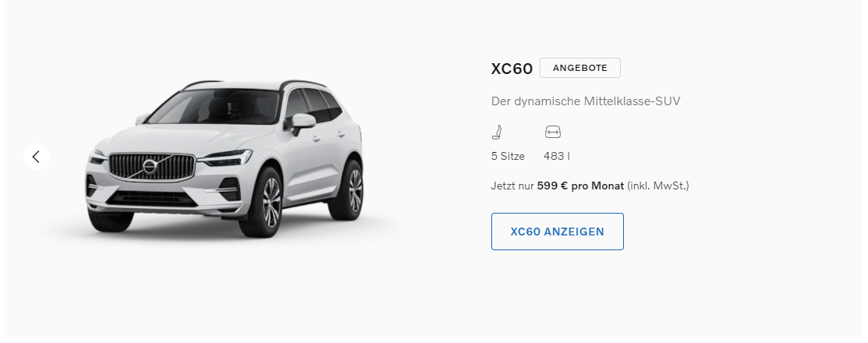Click the front wheel of the XC60
This screenshot has width=868, height=343.
[262, 202]
